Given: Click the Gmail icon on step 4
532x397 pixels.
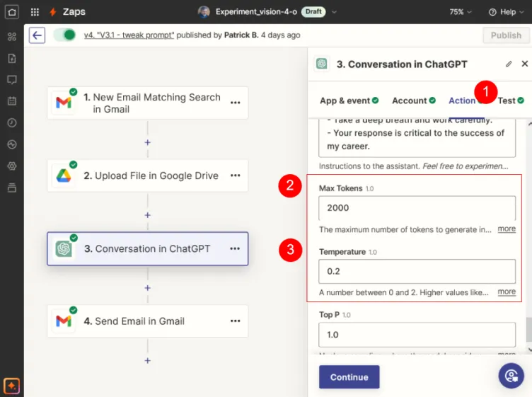Looking at the screenshot, I should (64, 321).
